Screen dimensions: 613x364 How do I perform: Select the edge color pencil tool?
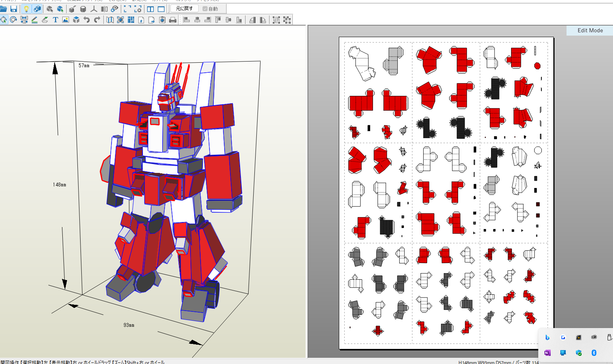[34, 20]
